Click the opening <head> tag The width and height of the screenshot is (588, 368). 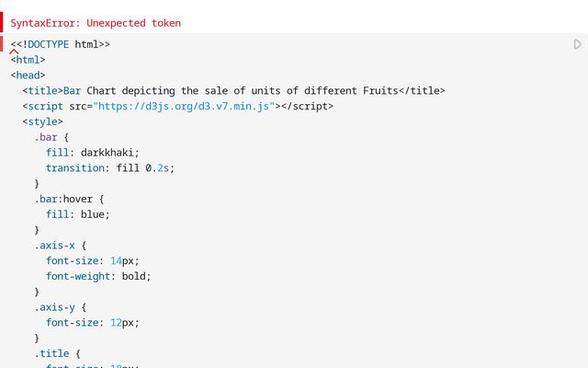(x=28, y=75)
